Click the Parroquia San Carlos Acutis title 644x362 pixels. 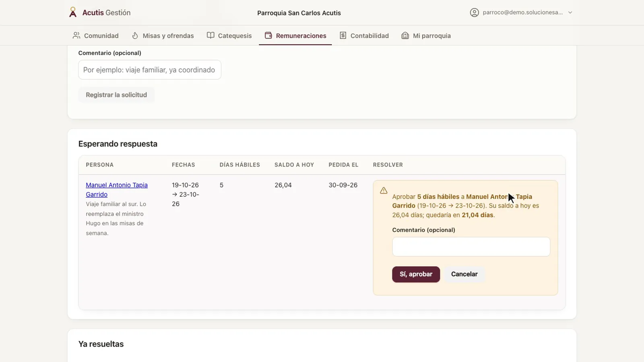[299, 13]
